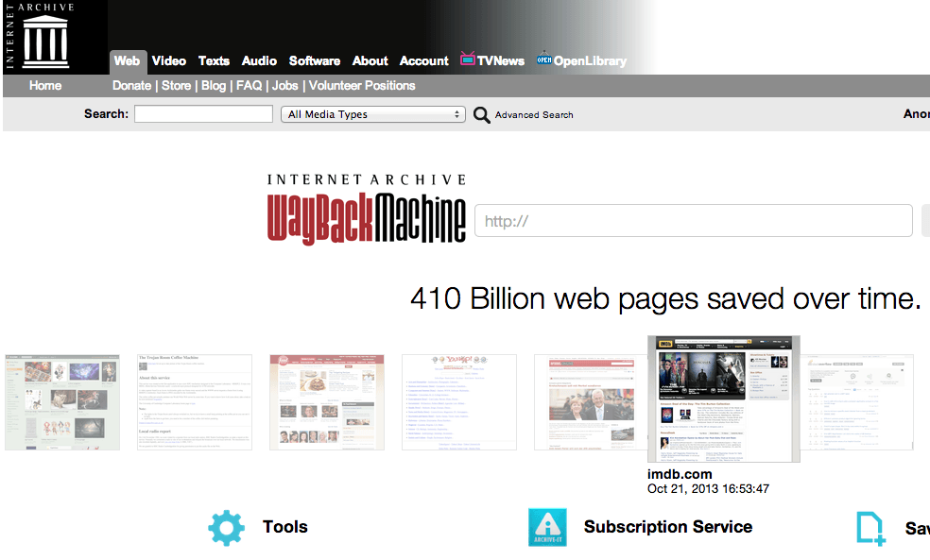Click the Wayback Machine logo
Image resolution: width=930 pixels, height=560 pixels.
367,210
